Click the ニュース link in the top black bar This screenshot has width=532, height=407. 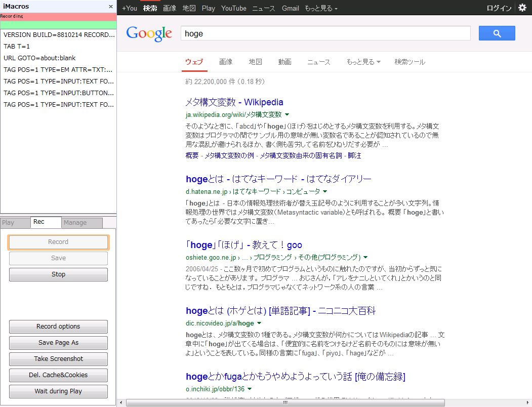click(264, 8)
